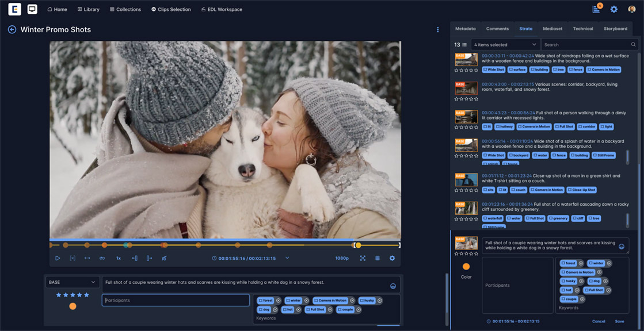
Task: Open the three-dot options menu
Action: 437,30
